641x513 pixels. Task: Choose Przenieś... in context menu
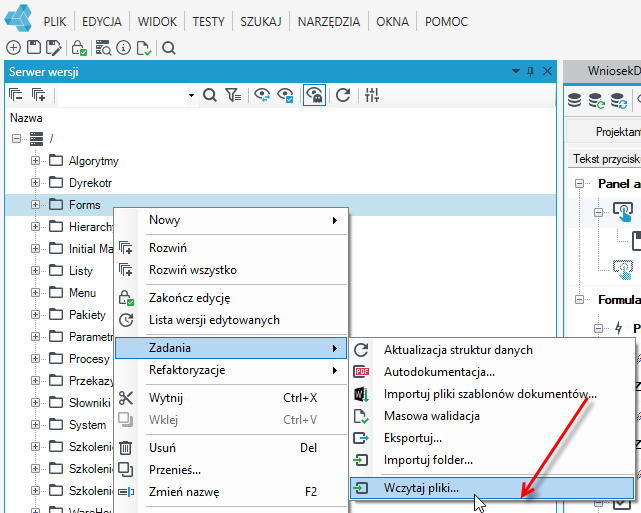click(x=231, y=470)
